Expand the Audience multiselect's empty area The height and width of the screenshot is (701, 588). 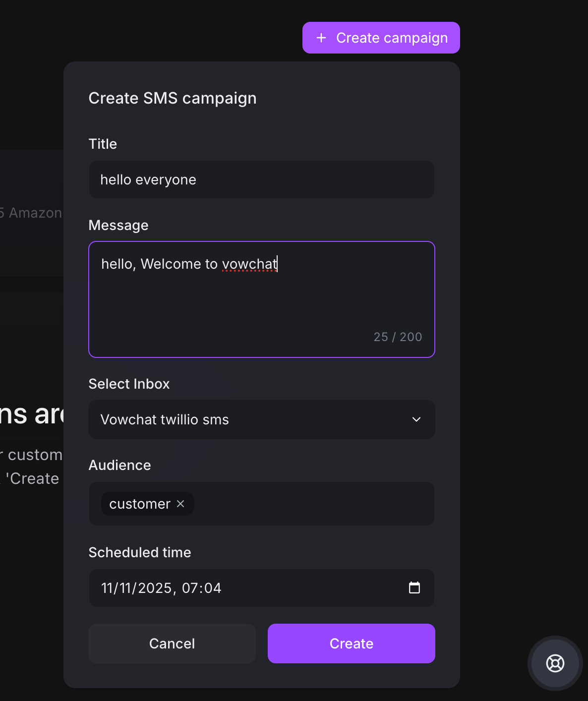click(312, 504)
